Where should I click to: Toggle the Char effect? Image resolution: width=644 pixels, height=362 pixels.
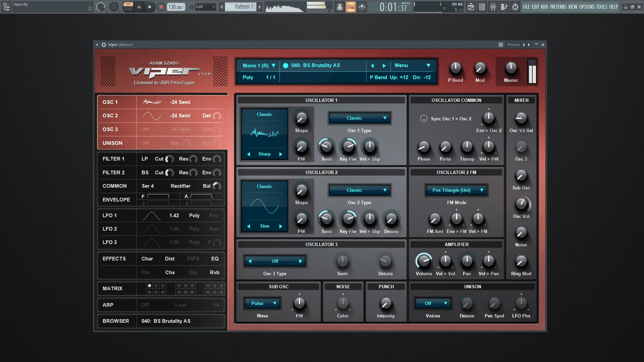click(147, 259)
